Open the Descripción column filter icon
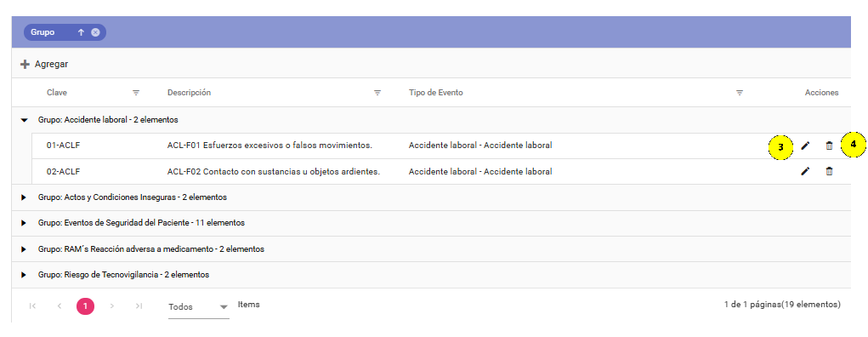This screenshot has width=868, height=337. [377, 93]
